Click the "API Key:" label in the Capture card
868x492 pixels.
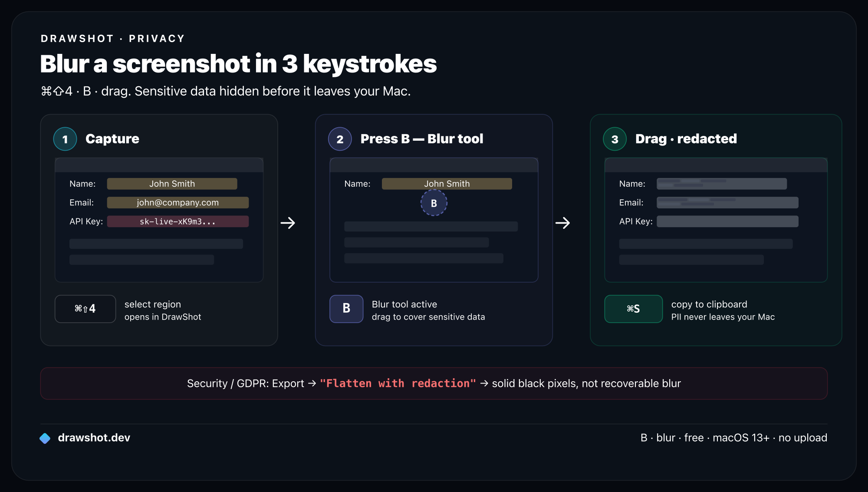[86, 221]
